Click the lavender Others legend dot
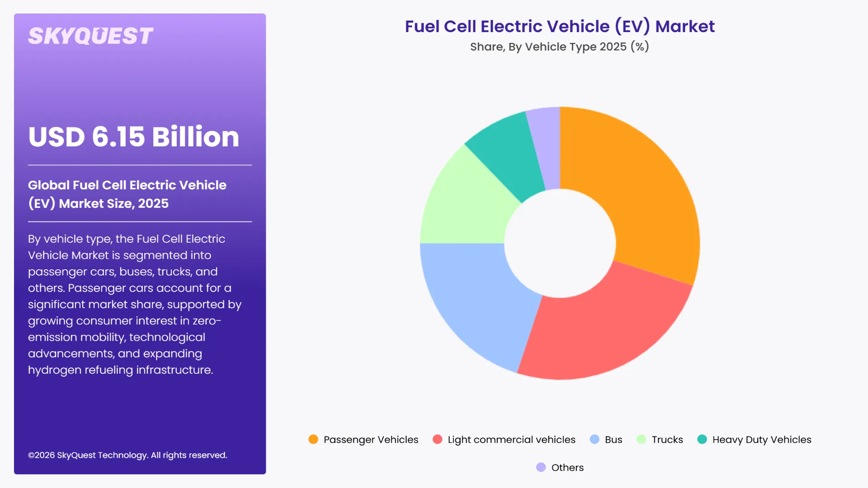 coord(541,467)
